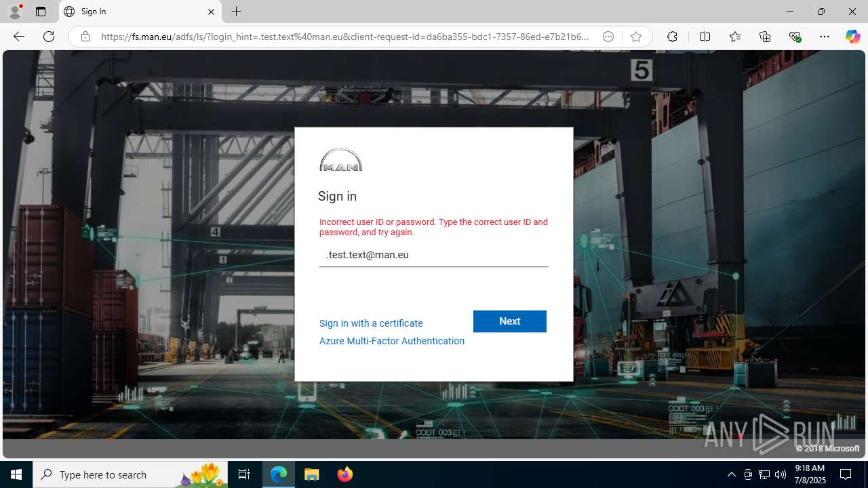Click the MAN logo
868x488 pixels.
340,159
